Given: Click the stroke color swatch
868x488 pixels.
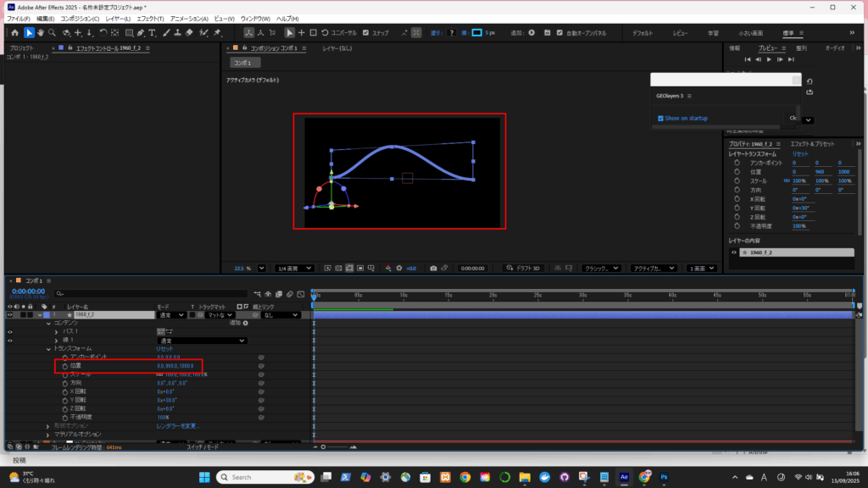Looking at the screenshot, I should (476, 32).
